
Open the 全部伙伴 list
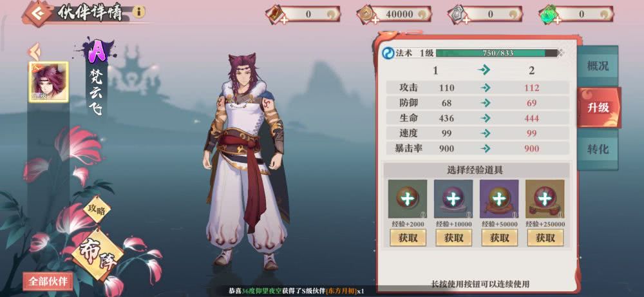tap(48, 282)
